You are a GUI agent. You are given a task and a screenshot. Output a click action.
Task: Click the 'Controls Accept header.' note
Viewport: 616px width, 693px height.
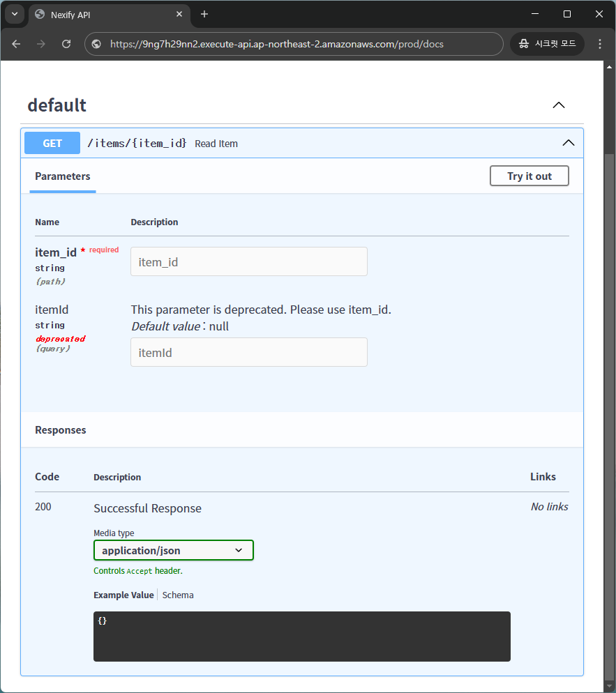click(138, 570)
